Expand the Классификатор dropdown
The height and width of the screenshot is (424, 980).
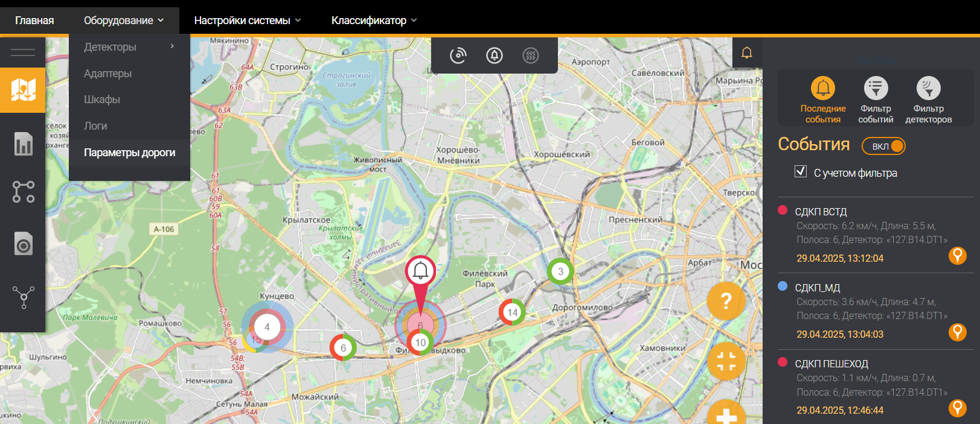[x=374, y=21]
